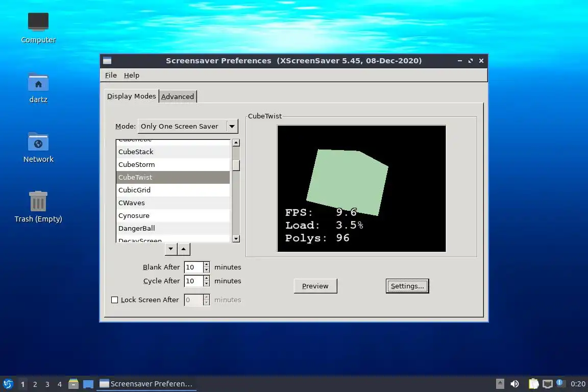Click the notification alert tray icon
588x392 pixels.
tap(559, 383)
